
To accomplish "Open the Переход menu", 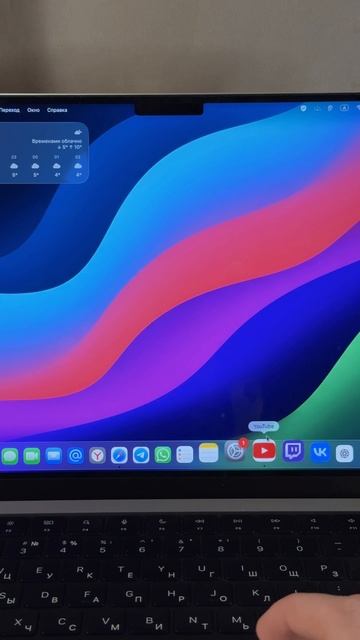I will pos(9,110).
